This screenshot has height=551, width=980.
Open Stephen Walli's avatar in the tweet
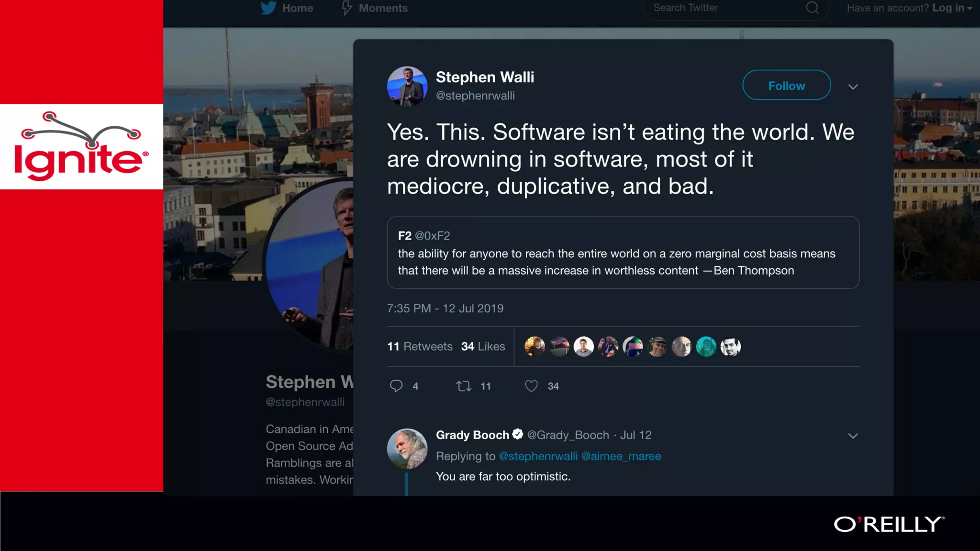pos(407,87)
